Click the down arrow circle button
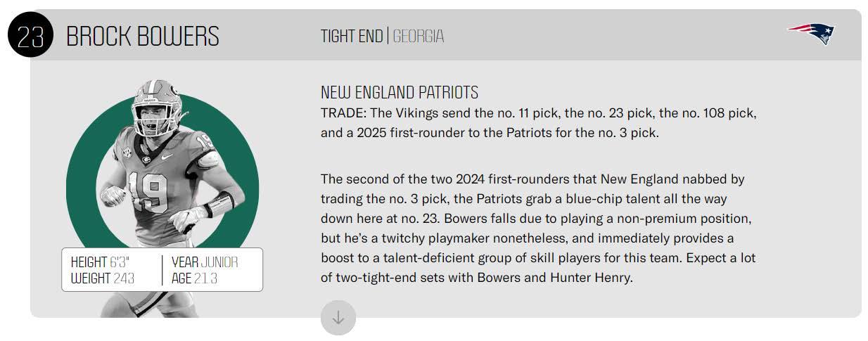Image resolution: width=868 pixels, height=341 pixels. tap(338, 318)
